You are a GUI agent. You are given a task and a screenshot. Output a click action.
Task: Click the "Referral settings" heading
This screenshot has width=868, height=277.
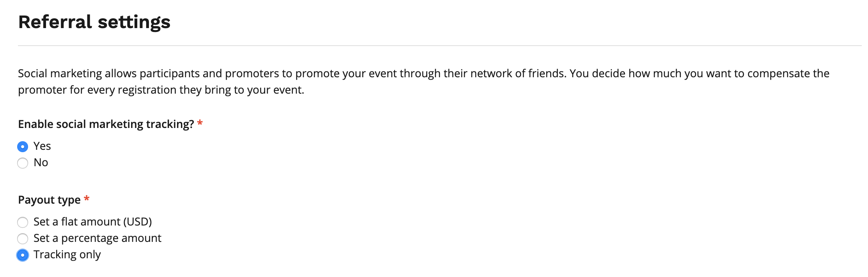tap(94, 22)
